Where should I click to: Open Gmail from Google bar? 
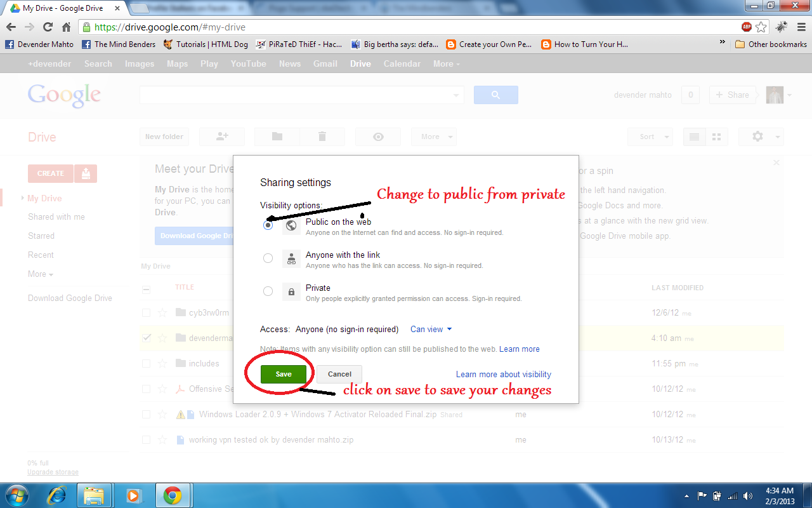pos(325,63)
